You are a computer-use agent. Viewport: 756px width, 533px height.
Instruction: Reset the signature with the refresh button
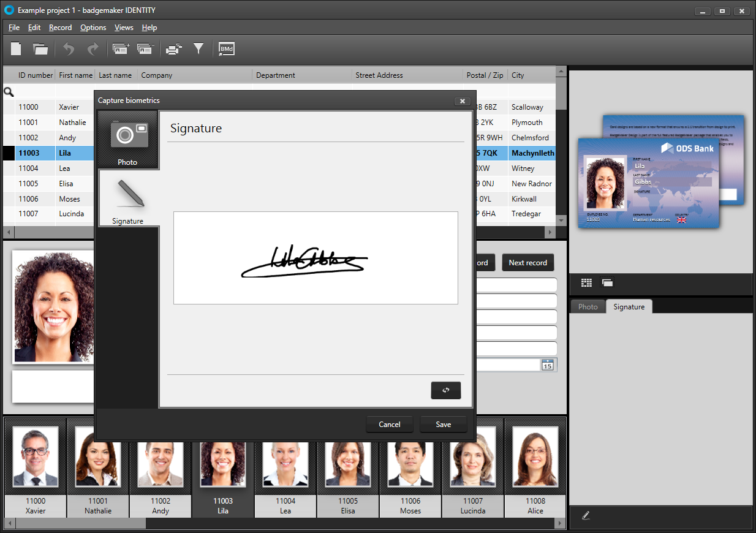click(x=445, y=390)
